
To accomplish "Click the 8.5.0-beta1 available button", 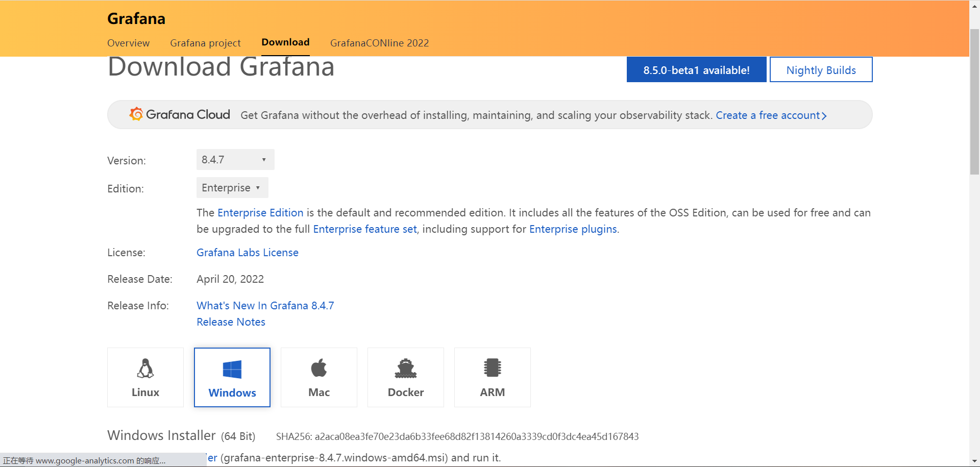I will pyautogui.click(x=696, y=69).
